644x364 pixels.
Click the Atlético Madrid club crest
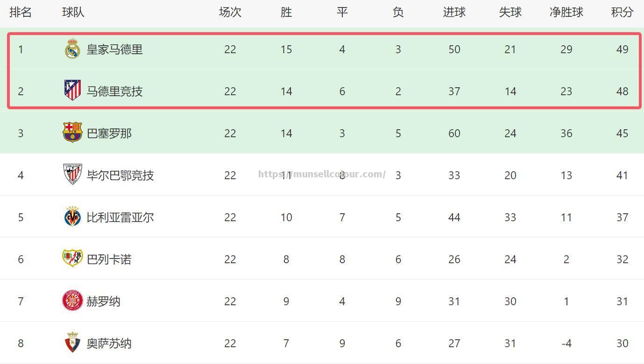coord(72,91)
